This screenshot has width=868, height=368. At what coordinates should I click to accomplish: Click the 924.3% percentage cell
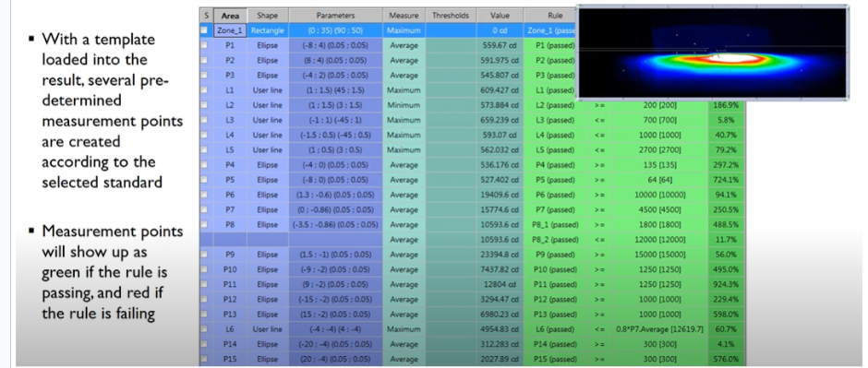tap(726, 285)
